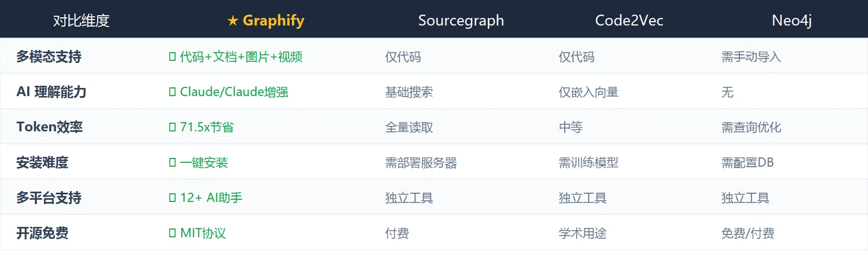Select the 开源免费 row label
Viewport: 868px width, 266px height.
[42, 233]
